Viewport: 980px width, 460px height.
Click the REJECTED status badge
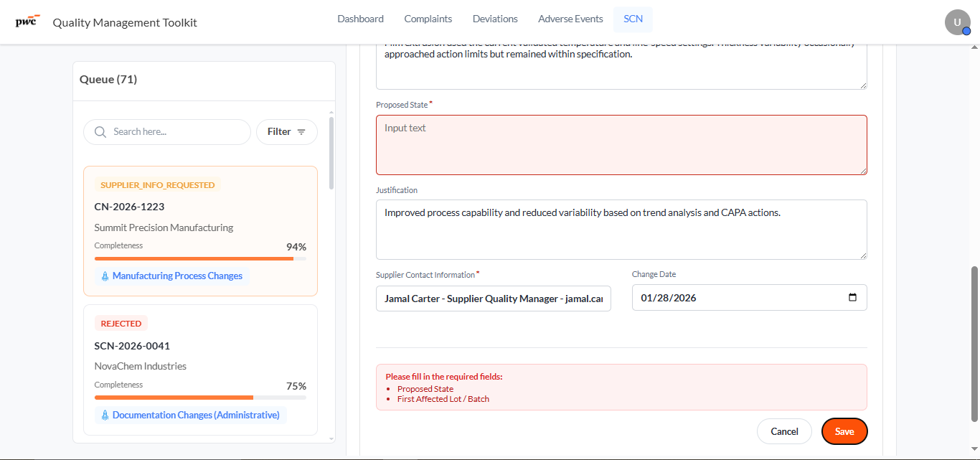(121, 324)
